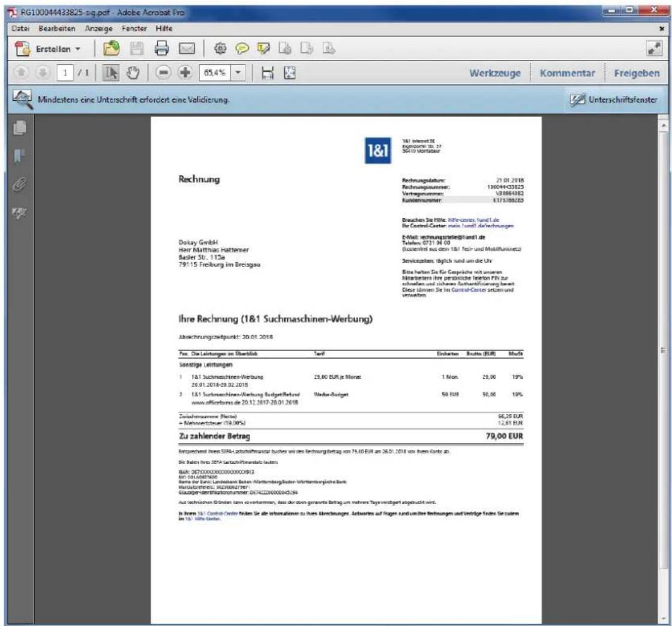
Task: Click the open file folder icon
Action: [x=112, y=49]
